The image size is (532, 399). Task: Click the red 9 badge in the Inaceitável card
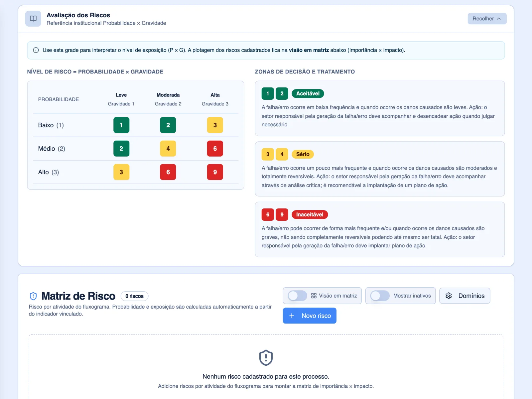tap(282, 214)
